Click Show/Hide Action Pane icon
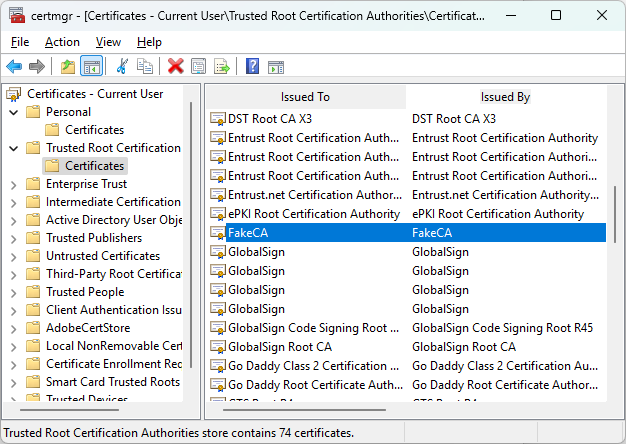 (276, 67)
